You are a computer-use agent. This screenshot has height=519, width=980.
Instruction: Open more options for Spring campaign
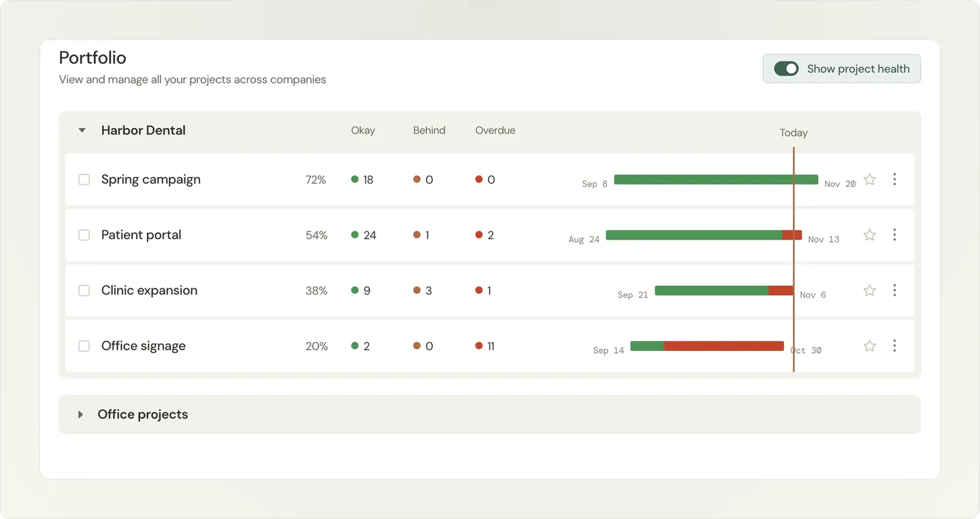pos(894,180)
